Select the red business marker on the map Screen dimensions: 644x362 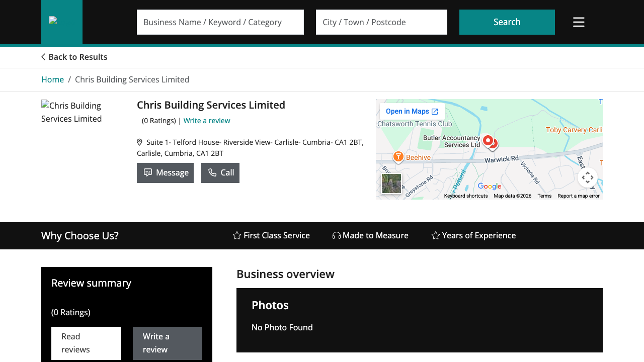pyautogui.click(x=487, y=141)
